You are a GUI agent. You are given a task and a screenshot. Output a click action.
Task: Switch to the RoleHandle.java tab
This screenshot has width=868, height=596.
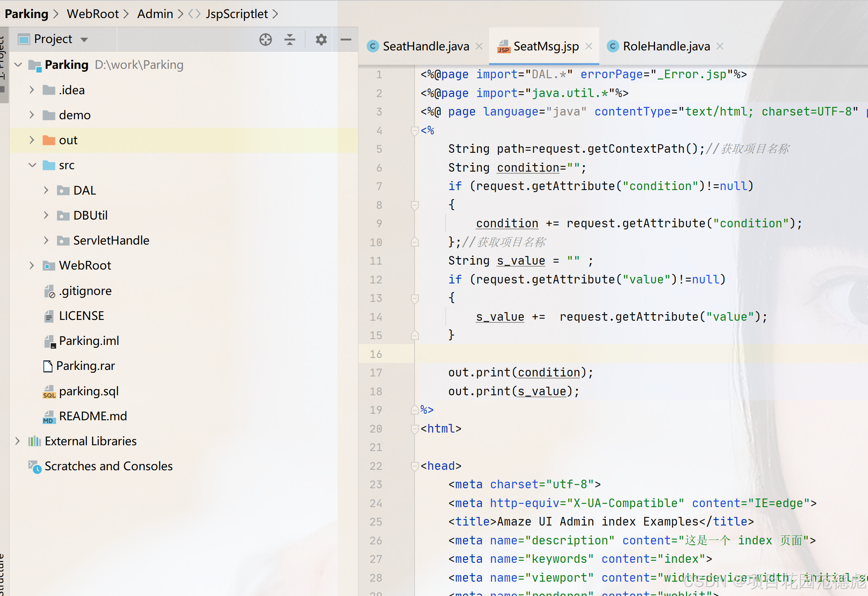[x=666, y=46]
